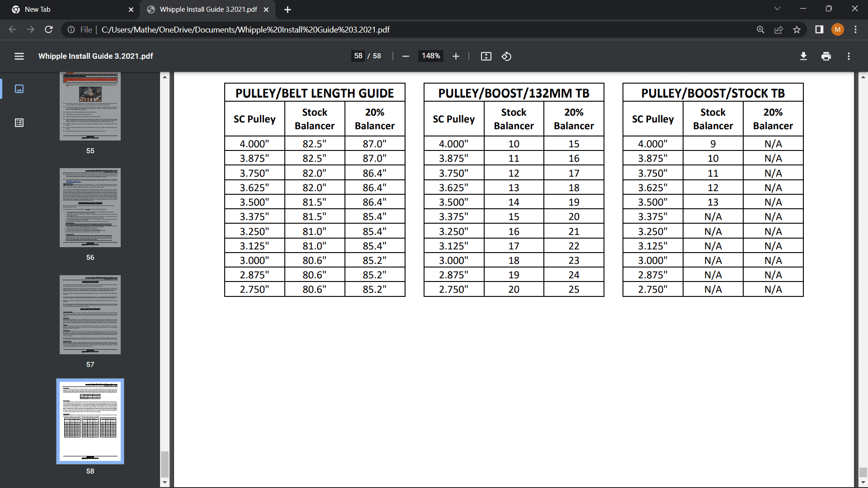Screen dimensions: 868x488
Task: Click the document scrollbar up arrow
Action: click(x=863, y=77)
